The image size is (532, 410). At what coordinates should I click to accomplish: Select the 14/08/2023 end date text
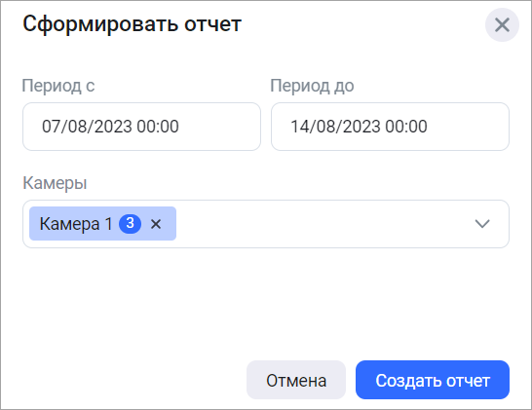tap(335, 127)
